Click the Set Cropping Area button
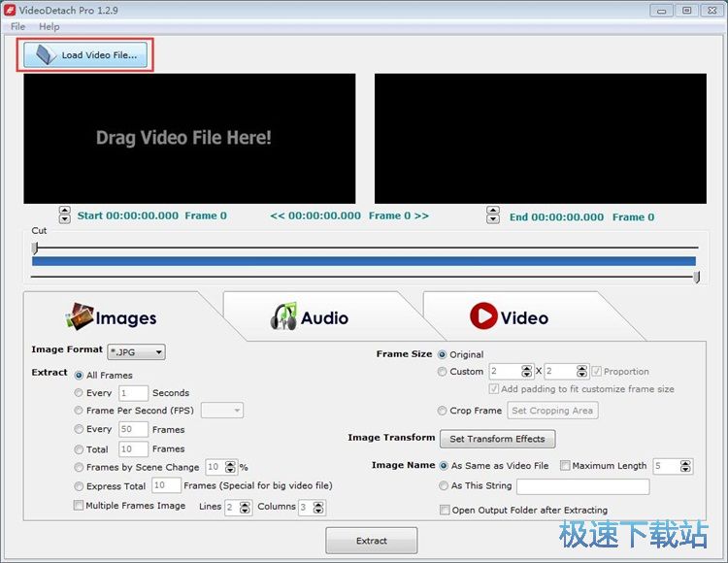This screenshot has width=728, height=563. tap(552, 411)
